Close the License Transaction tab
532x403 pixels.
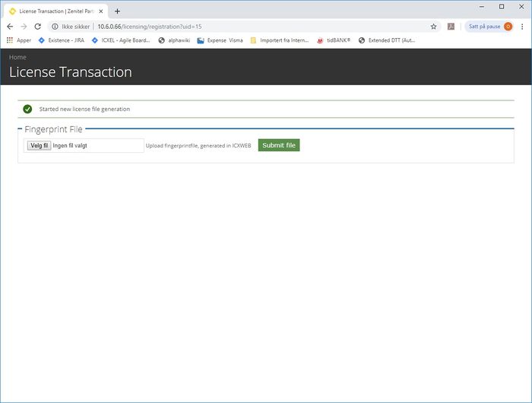coord(101,11)
